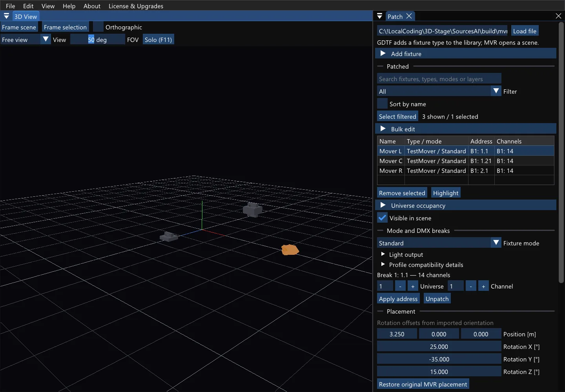Click the Load file button

[525, 31]
